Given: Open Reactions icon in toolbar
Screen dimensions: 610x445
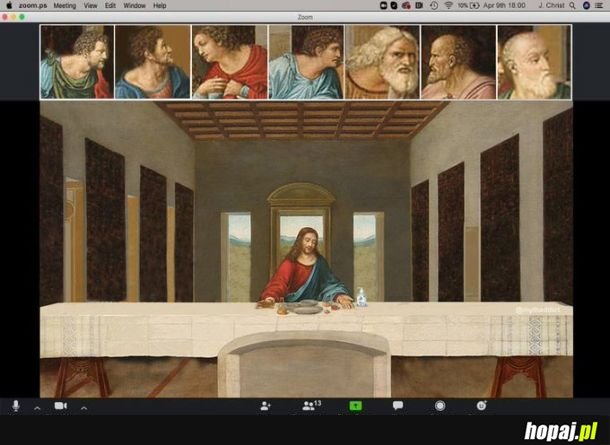Looking at the screenshot, I should tap(482, 406).
